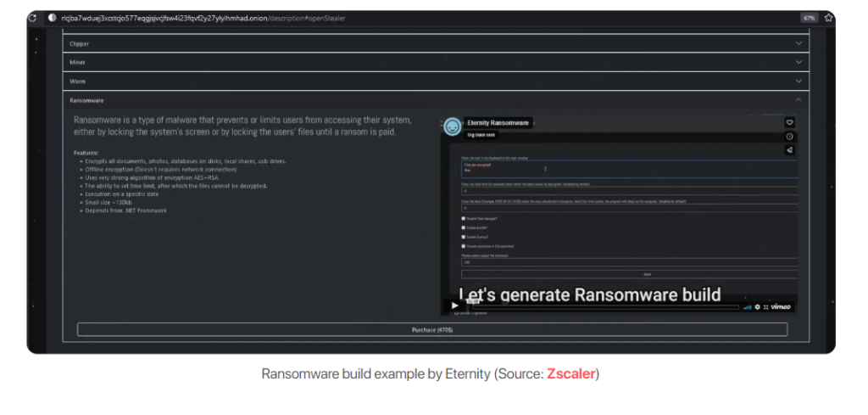Enter fullscreen on the video player

[766, 307]
